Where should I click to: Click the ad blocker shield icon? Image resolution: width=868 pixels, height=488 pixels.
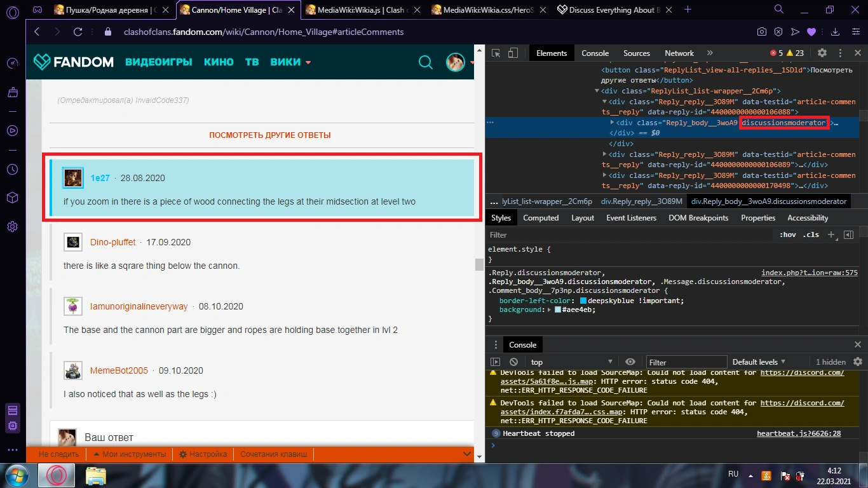coord(778,32)
